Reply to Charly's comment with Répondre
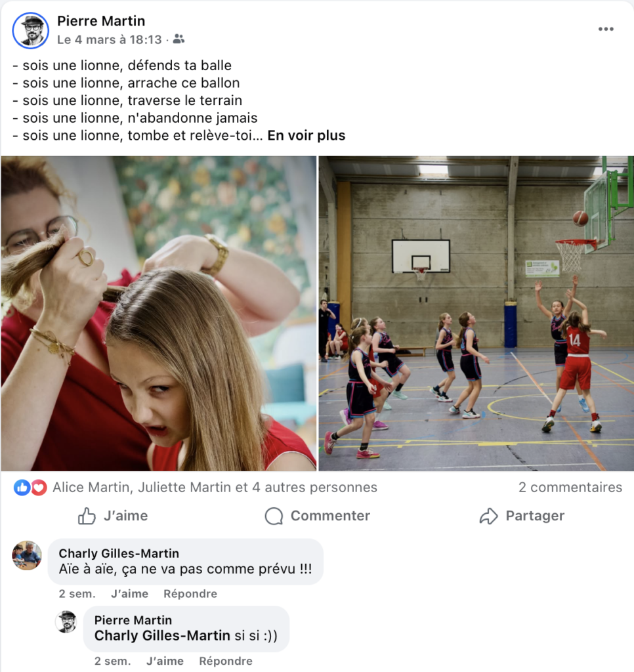 point(190,593)
